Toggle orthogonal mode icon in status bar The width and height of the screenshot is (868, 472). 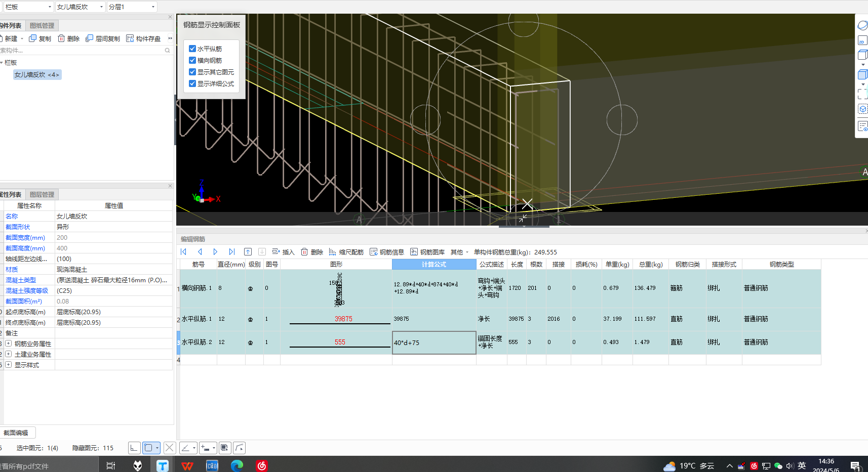(x=134, y=448)
